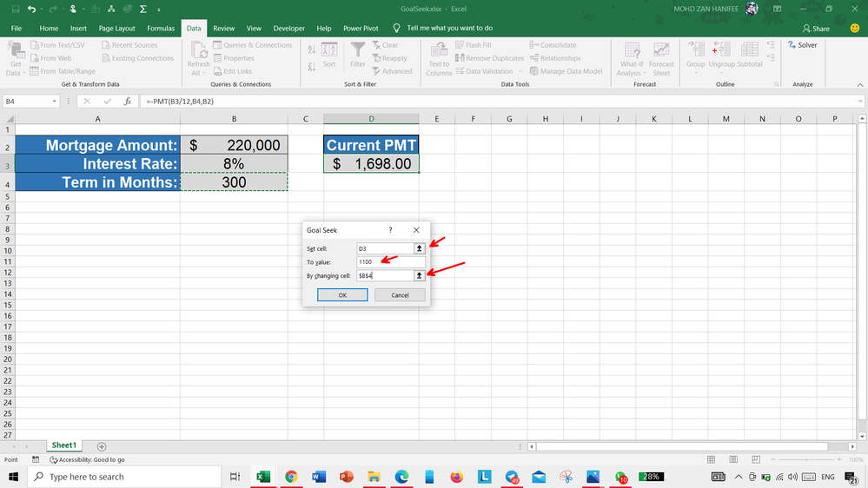Collapse By changing cell range selector
The height and width of the screenshot is (488, 868).
point(419,275)
